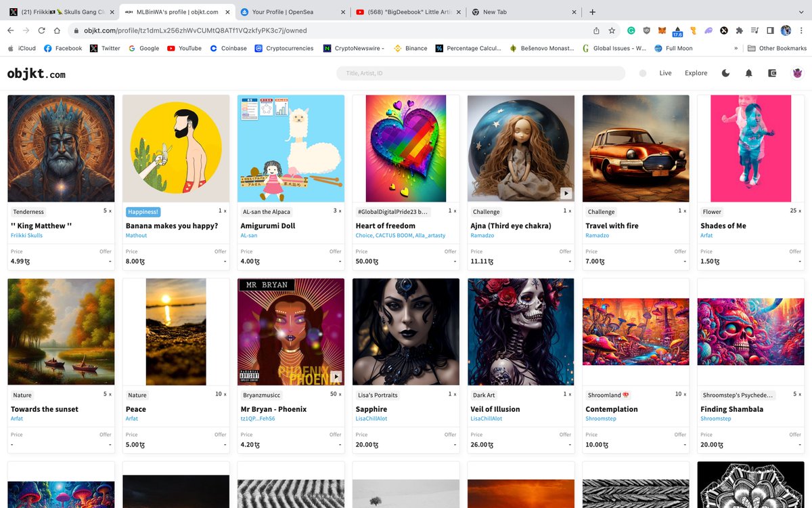
Task: Click the Shroomland collection tag
Action: (x=608, y=395)
